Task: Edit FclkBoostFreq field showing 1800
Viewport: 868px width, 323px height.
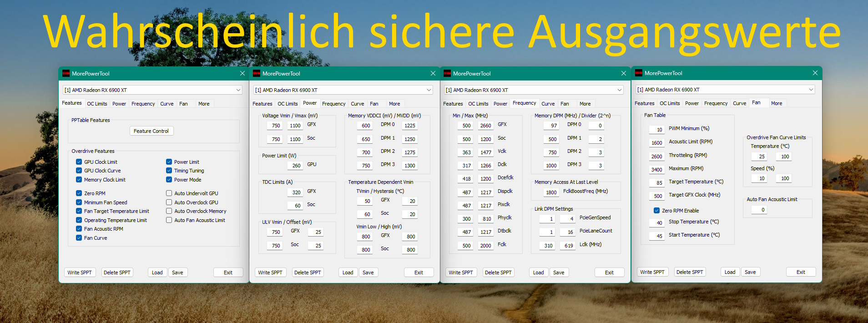Action: (550, 192)
